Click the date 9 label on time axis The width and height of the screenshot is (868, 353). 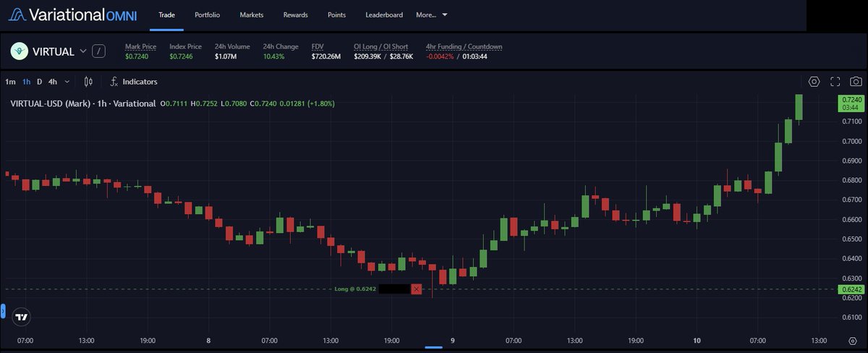tap(453, 340)
